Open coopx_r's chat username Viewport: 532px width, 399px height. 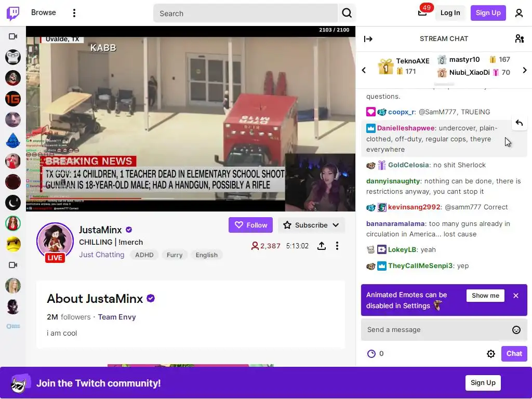coord(401,112)
